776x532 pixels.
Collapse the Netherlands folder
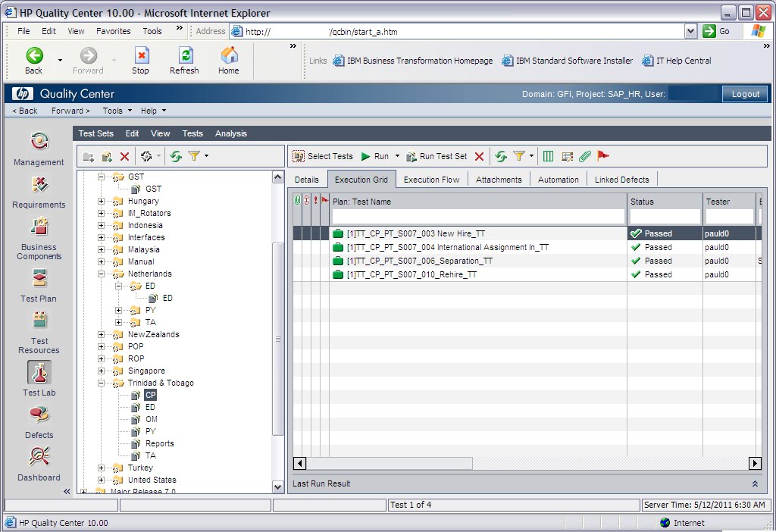[x=101, y=274]
